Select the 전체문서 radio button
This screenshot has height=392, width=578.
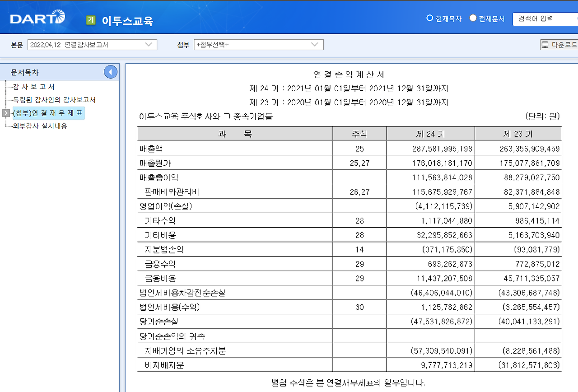tap(473, 18)
